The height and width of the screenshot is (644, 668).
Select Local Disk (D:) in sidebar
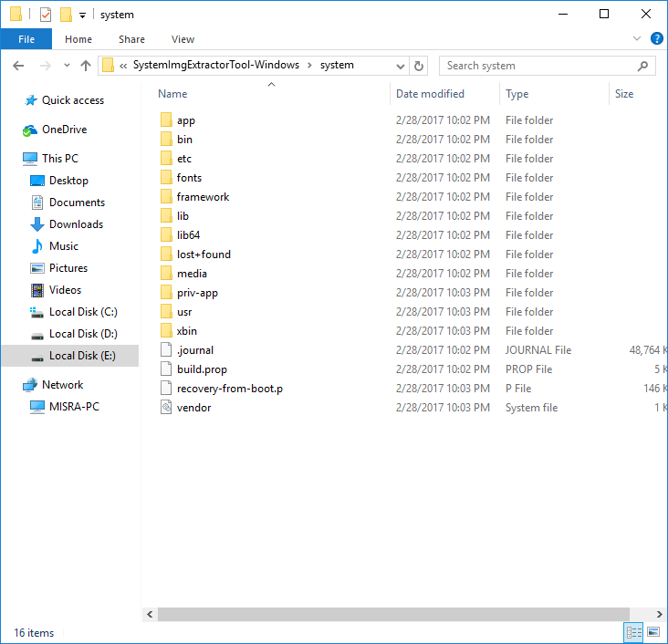click(x=83, y=334)
